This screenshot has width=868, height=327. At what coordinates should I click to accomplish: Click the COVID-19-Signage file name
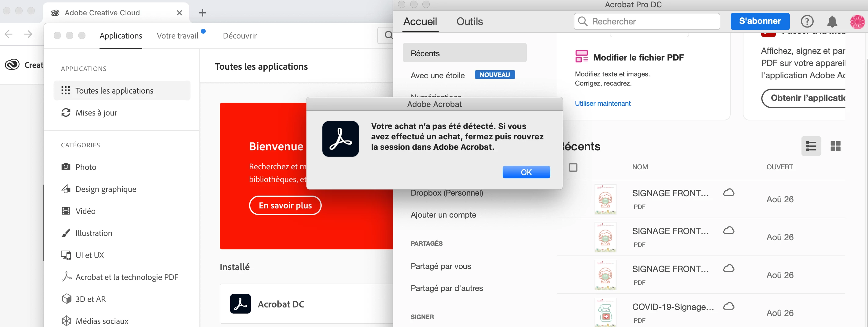673,307
